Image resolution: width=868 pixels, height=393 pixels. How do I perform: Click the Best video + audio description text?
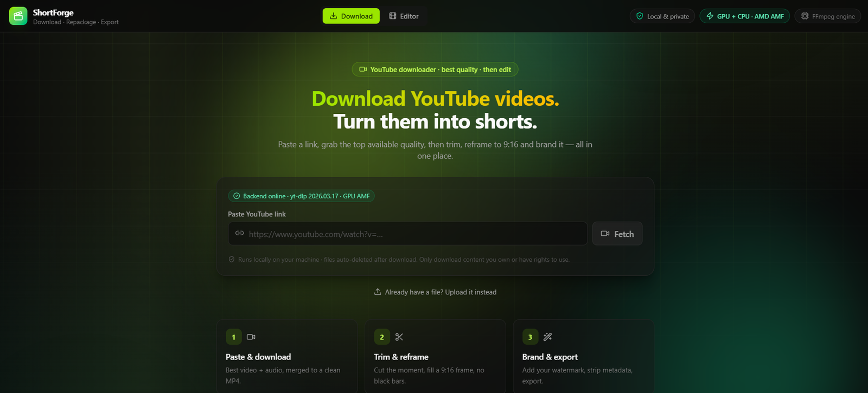[283, 376]
